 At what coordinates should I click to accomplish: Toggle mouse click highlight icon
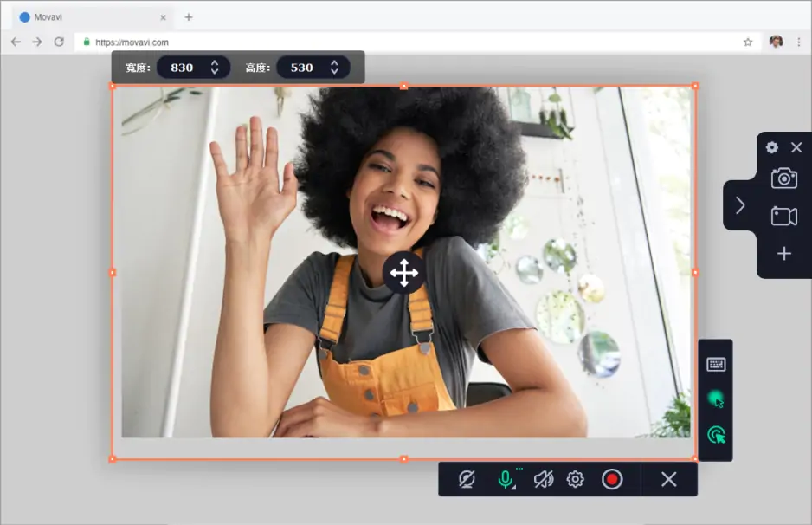716,435
